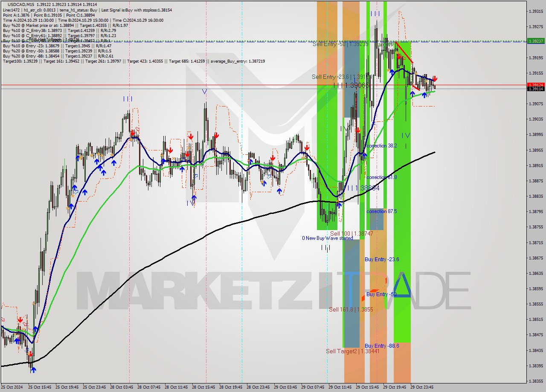
Task: Click the 1.38795 price axis value
Action: (536, 211)
